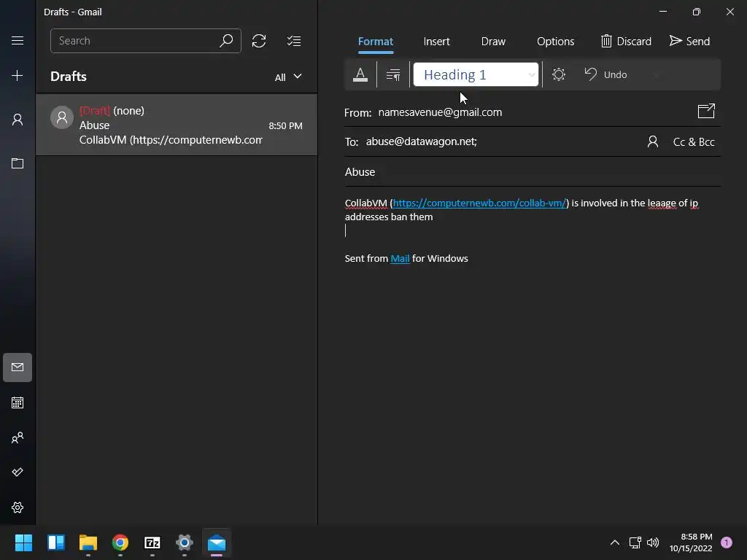Open the Draw tab

pyautogui.click(x=493, y=42)
